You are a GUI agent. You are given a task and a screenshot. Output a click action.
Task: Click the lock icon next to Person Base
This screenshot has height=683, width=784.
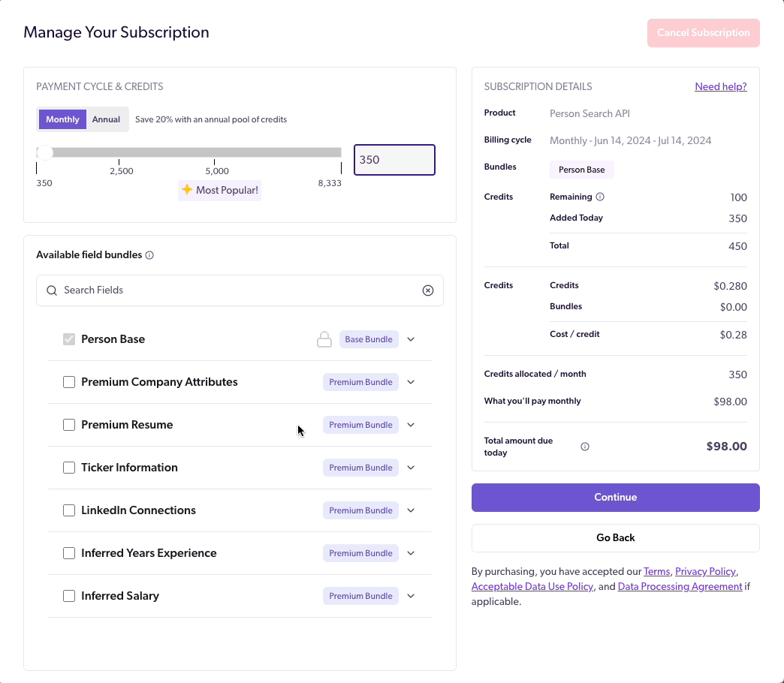pyautogui.click(x=324, y=338)
